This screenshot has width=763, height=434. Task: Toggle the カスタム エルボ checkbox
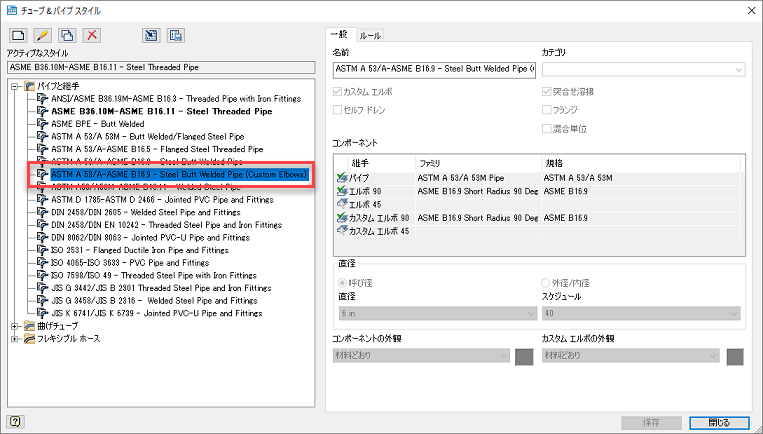337,91
